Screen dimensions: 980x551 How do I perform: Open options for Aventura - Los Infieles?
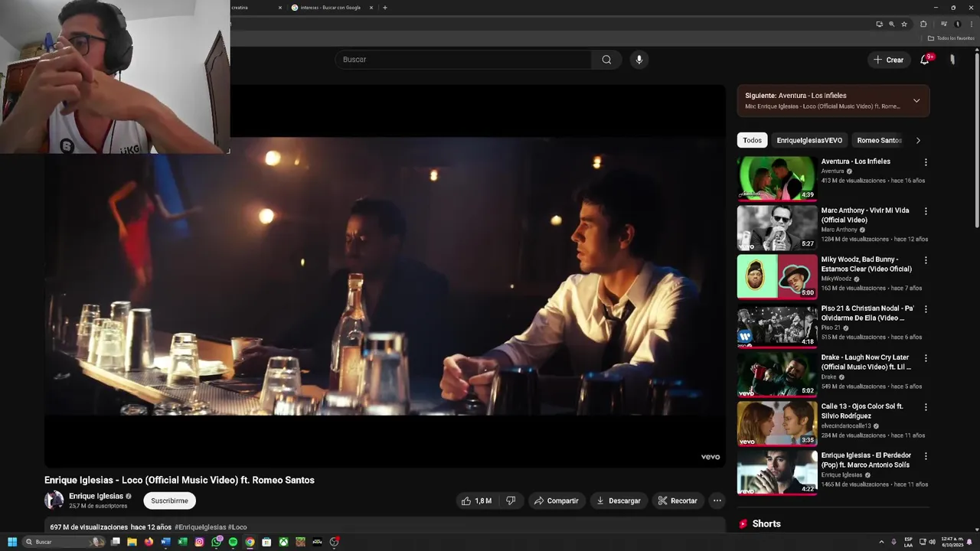[926, 162]
